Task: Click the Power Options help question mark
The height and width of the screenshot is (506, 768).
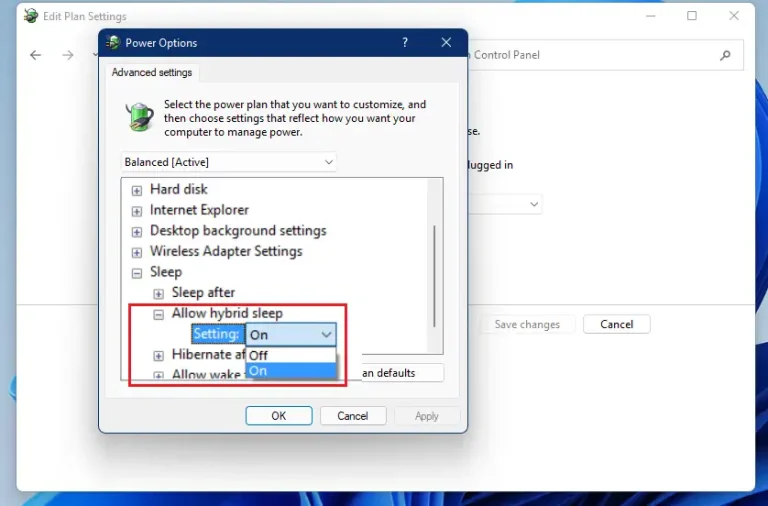Action: point(405,43)
